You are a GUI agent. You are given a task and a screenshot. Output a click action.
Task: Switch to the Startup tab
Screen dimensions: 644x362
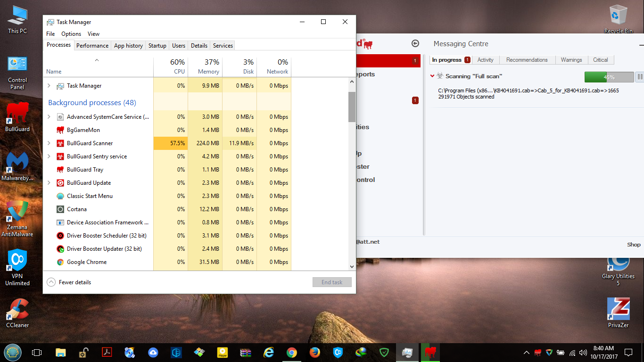[157, 46]
